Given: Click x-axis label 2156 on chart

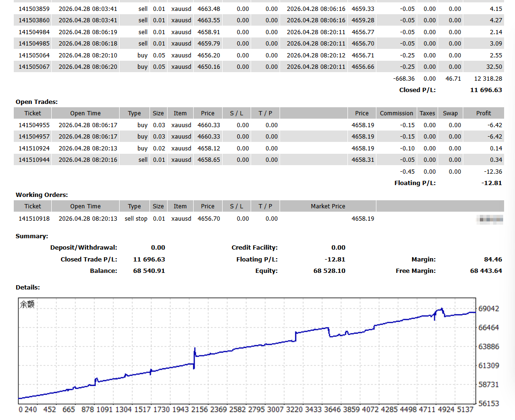Looking at the screenshot, I should (x=199, y=410).
